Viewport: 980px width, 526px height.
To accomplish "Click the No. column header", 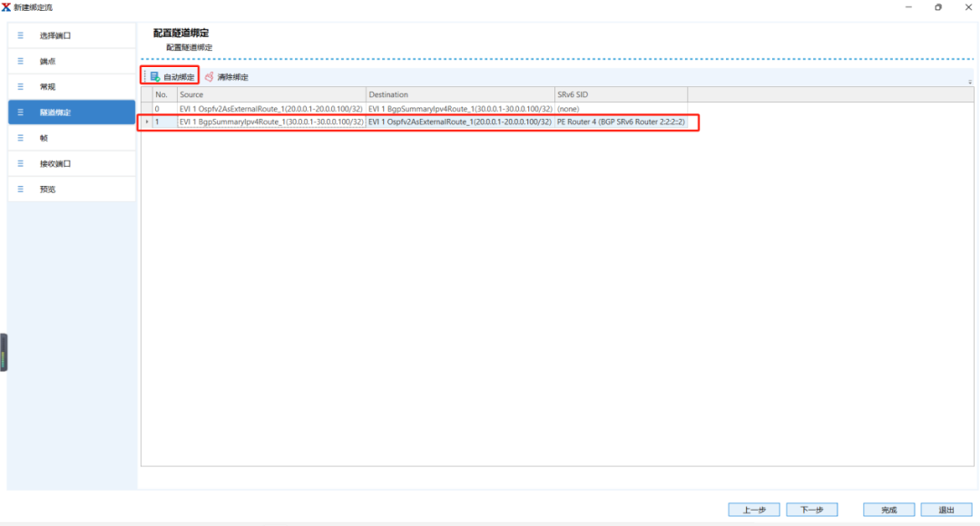I will [x=165, y=94].
